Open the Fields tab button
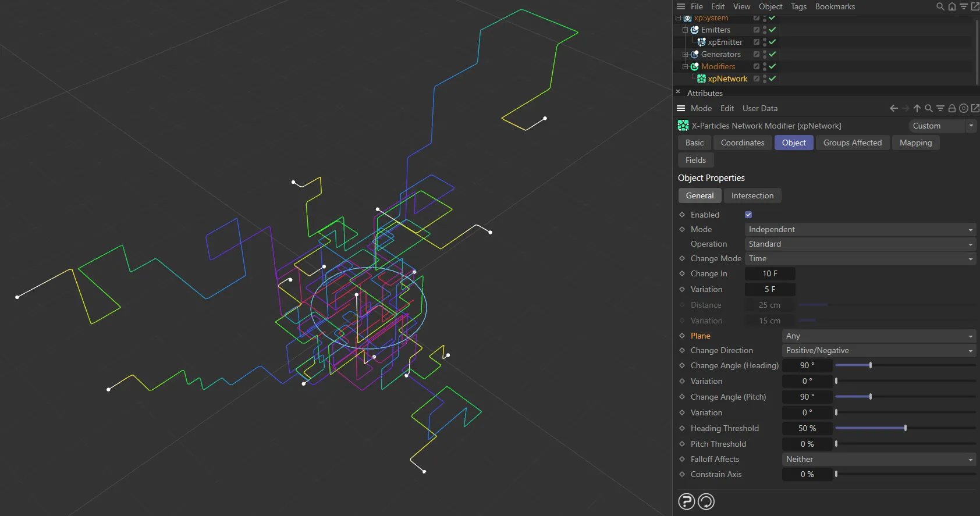980x516 pixels. coord(695,160)
